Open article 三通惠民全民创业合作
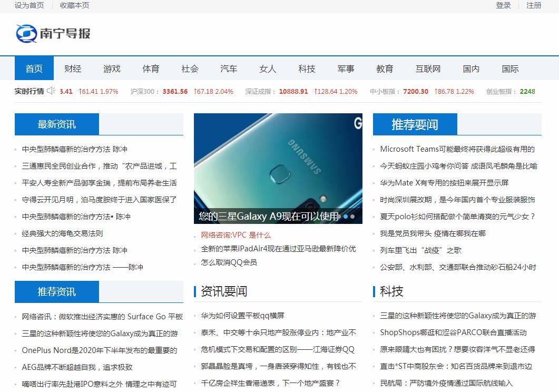 [x=99, y=166]
